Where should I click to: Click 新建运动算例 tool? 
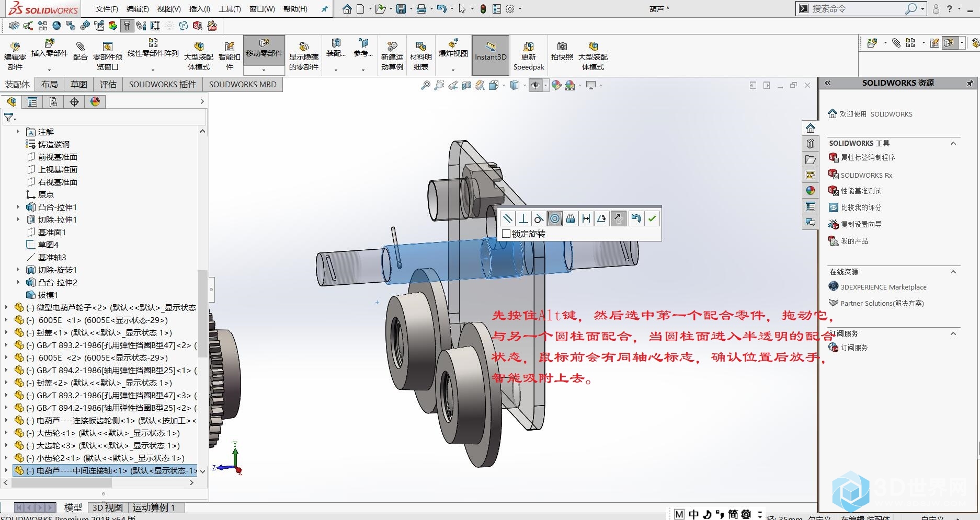click(392, 56)
